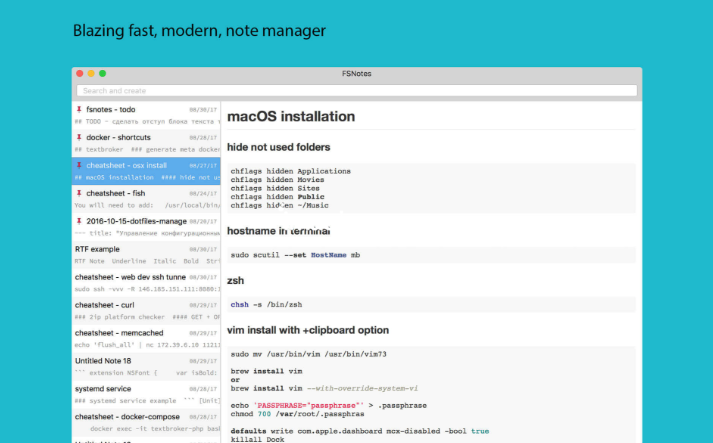This screenshot has width=713, height=443.
Task: Click the zsh heading
Action: (236, 281)
